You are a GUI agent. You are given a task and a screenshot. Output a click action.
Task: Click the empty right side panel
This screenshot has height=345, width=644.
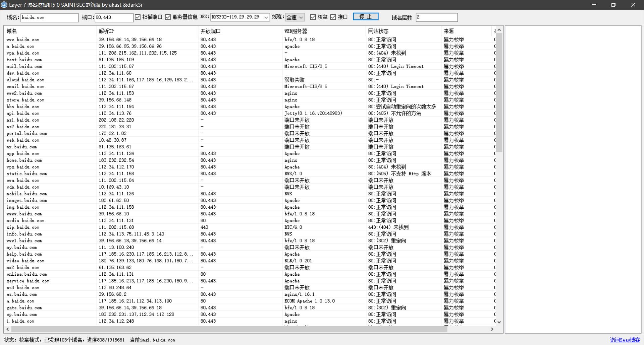(573, 179)
